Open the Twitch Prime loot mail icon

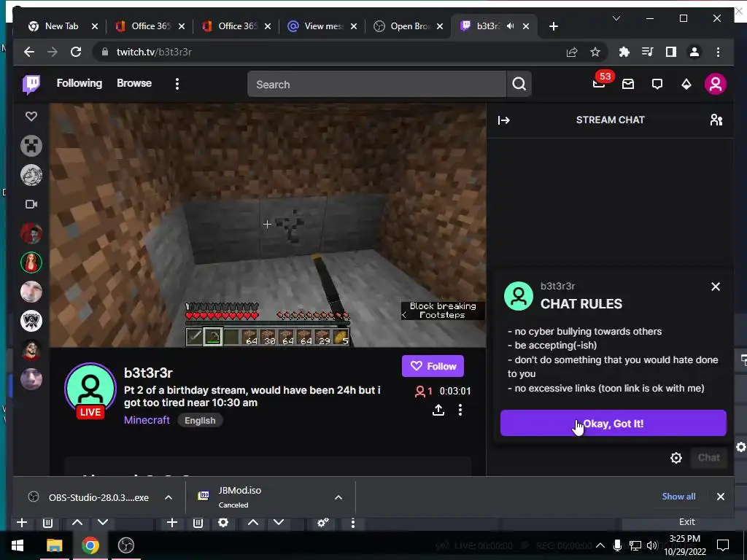pyautogui.click(x=628, y=85)
